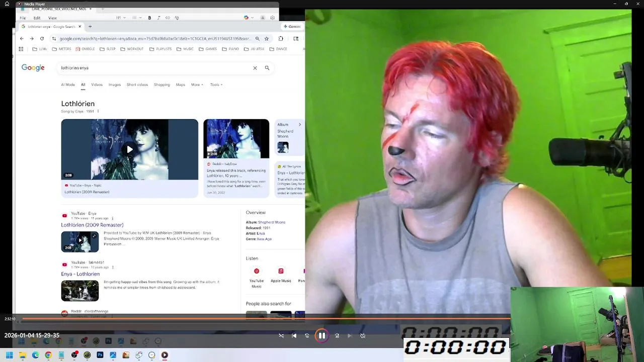This screenshot has width=644, height=362.
Task: Click the Media Player home icon
Action: 7,4
